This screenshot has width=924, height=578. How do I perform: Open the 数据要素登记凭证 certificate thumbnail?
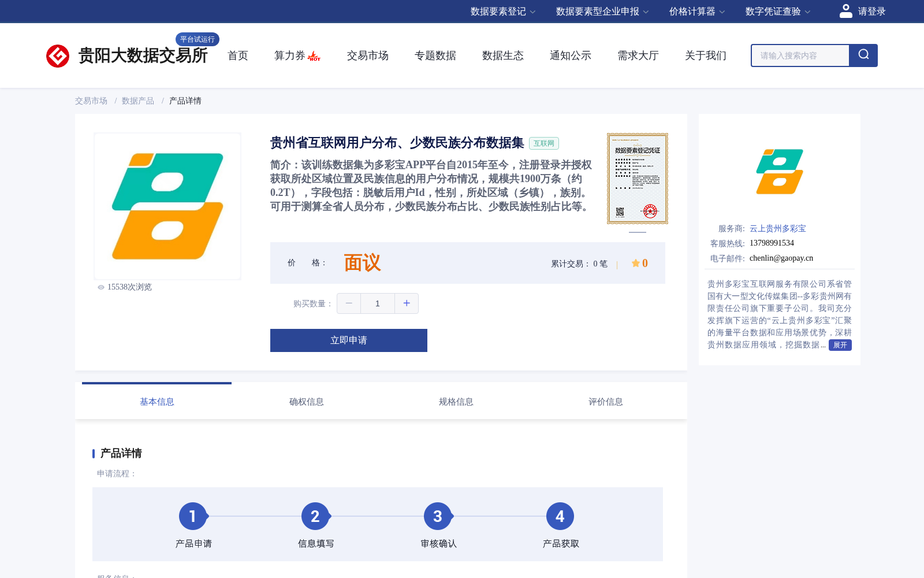click(638, 179)
